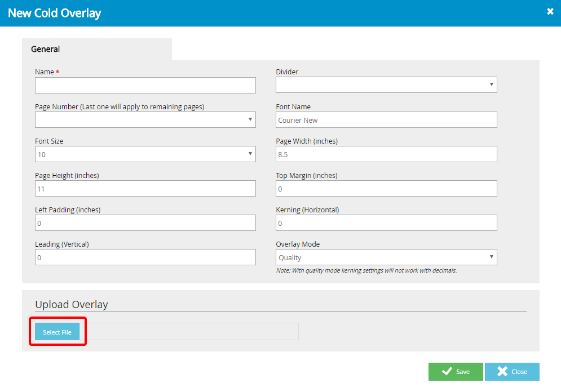
Task: Close the New Cold Overlay dialog via X
Action: [550, 11]
